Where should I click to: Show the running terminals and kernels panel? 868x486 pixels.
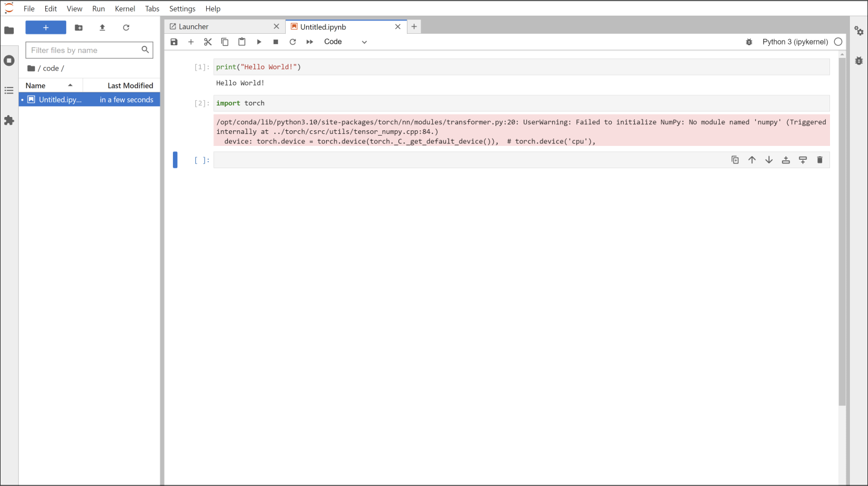pyautogui.click(x=9, y=60)
